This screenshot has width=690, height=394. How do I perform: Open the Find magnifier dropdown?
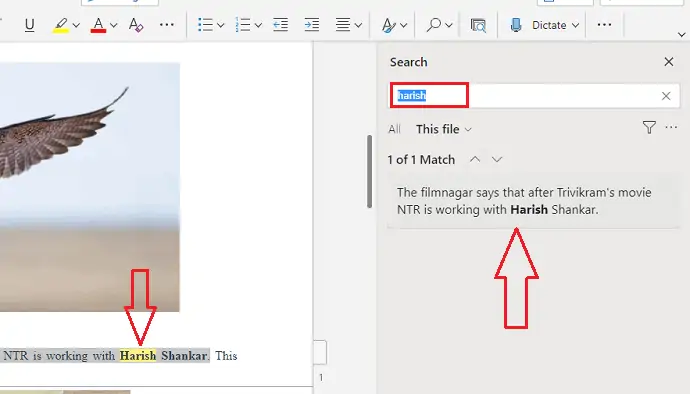click(x=448, y=25)
